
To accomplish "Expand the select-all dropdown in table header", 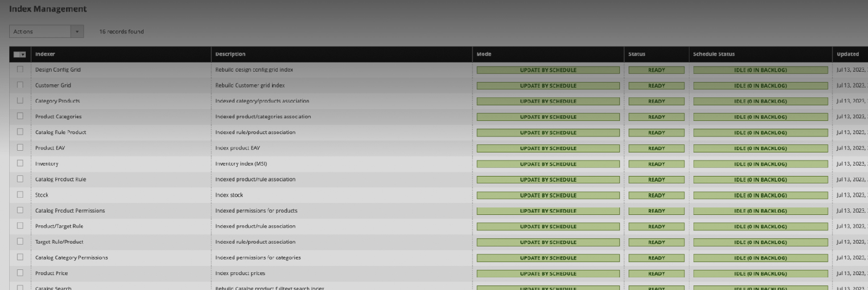I will click(23, 54).
